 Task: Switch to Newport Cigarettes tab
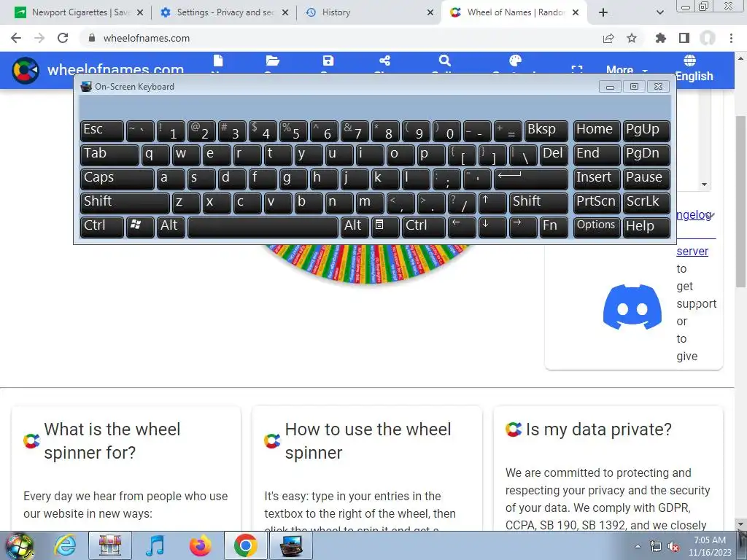click(x=79, y=12)
